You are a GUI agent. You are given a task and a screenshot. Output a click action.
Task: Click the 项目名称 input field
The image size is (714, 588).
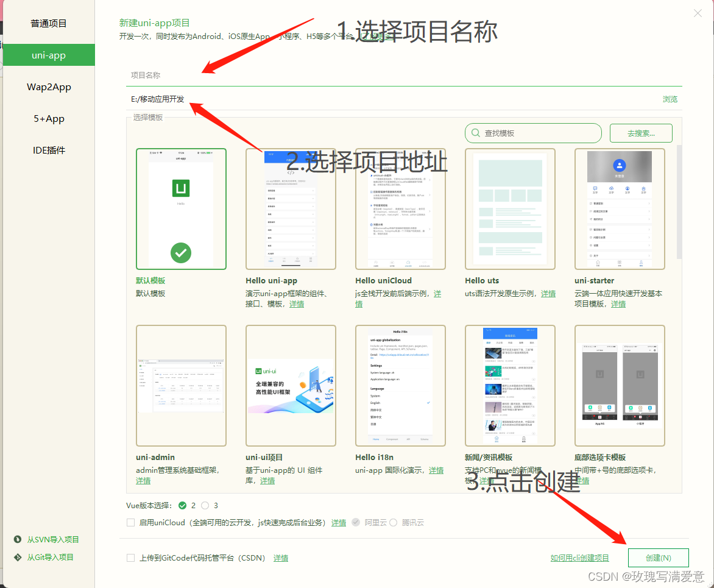(403, 75)
